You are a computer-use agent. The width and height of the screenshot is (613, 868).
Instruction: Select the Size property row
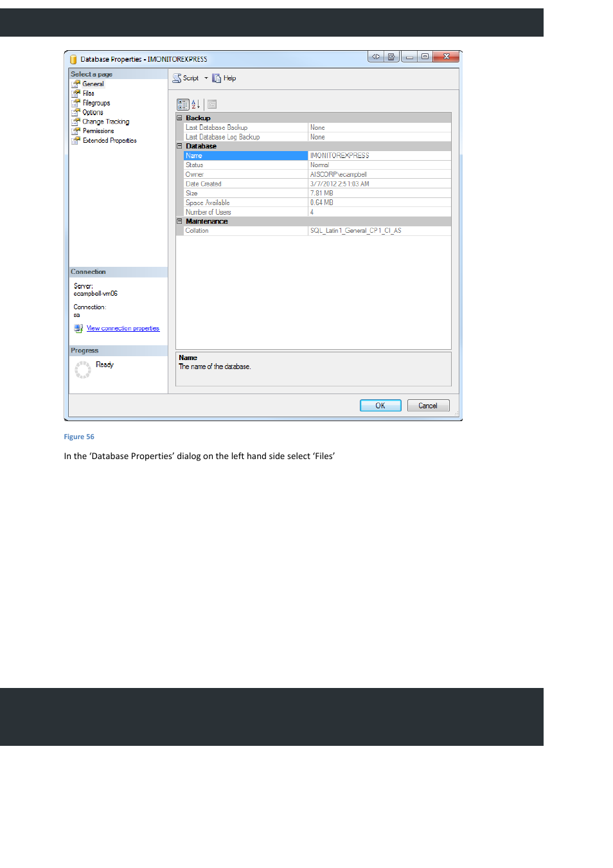point(317,193)
